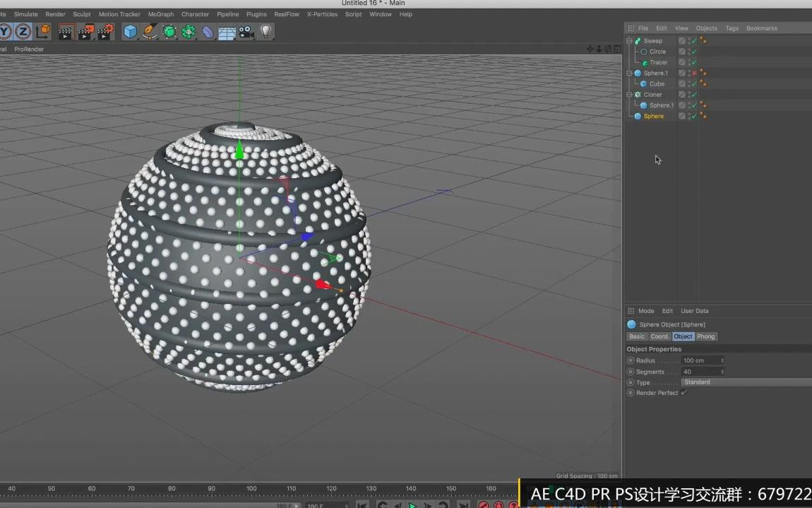
Task: Open the Objects menu in Object Manager
Action: pyautogui.click(x=706, y=28)
